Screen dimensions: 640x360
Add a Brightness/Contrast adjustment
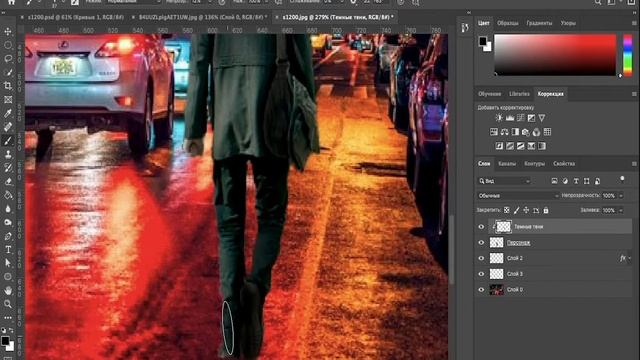[x=499, y=118]
